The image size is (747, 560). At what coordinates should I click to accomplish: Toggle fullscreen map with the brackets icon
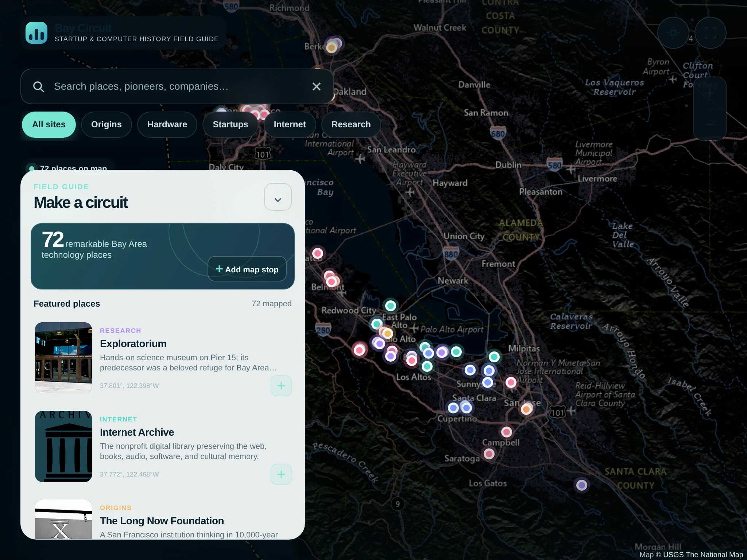tap(710, 33)
